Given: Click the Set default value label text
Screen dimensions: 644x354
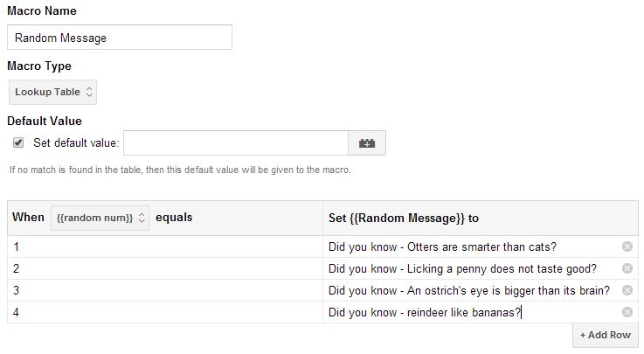Looking at the screenshot, I should coord(76,143).
